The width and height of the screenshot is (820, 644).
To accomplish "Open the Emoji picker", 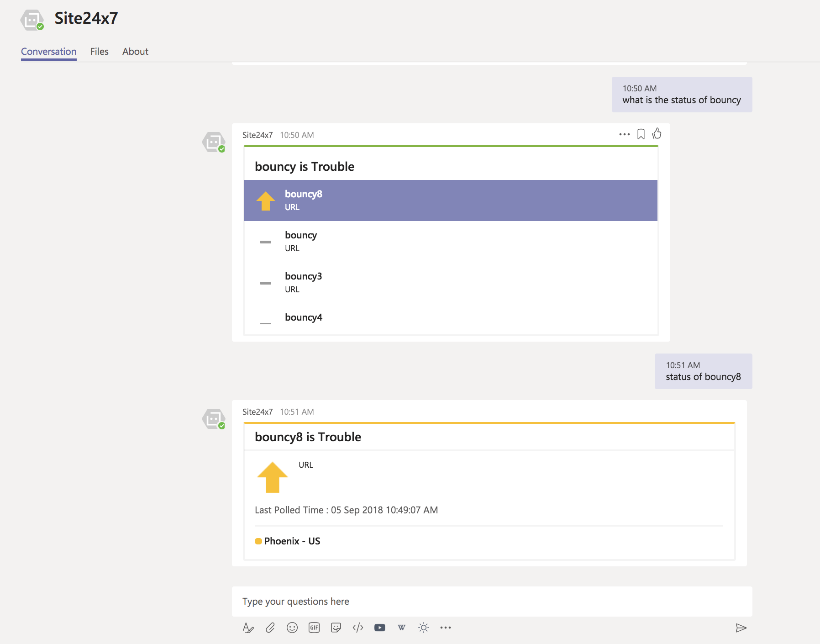I will point(292,628).
